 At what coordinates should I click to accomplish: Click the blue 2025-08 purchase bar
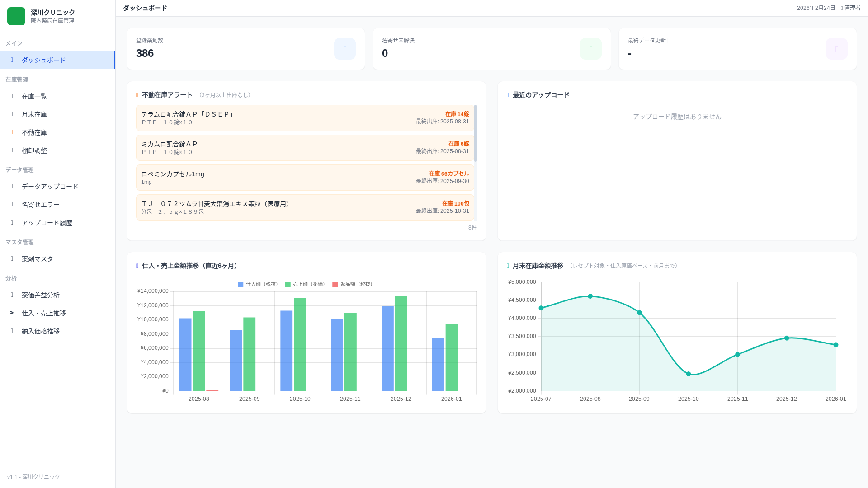(x=185, y=355)
